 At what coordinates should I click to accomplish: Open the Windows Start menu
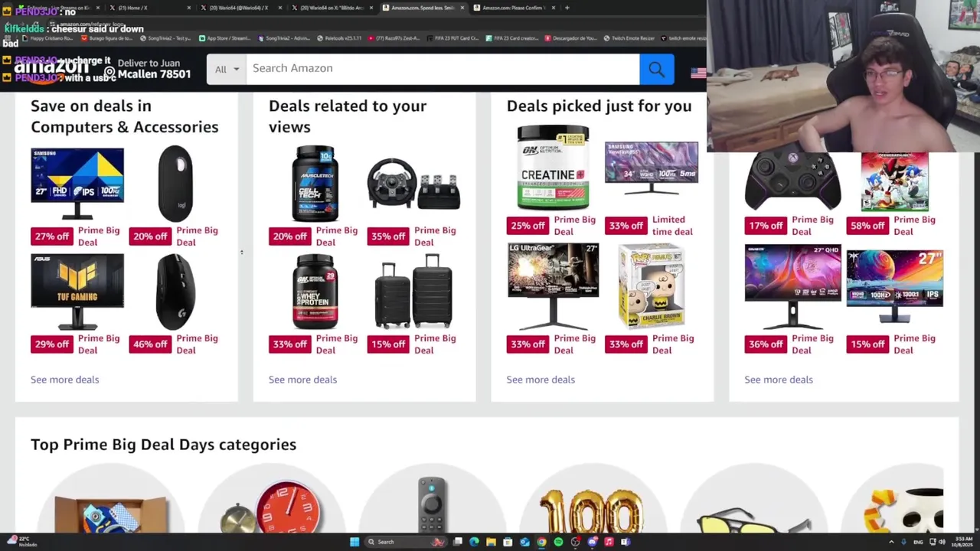(354, 542)
